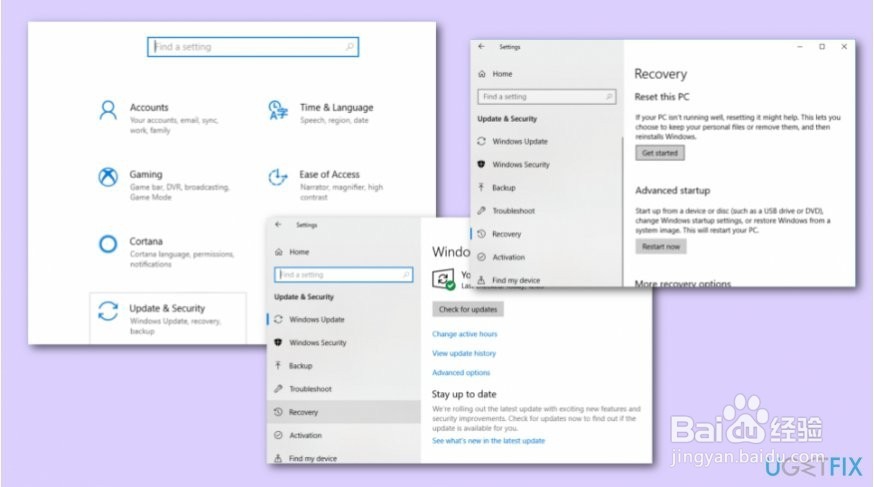
Task: Click Recovery clock icon in Windows Update window
Action: 278,412
